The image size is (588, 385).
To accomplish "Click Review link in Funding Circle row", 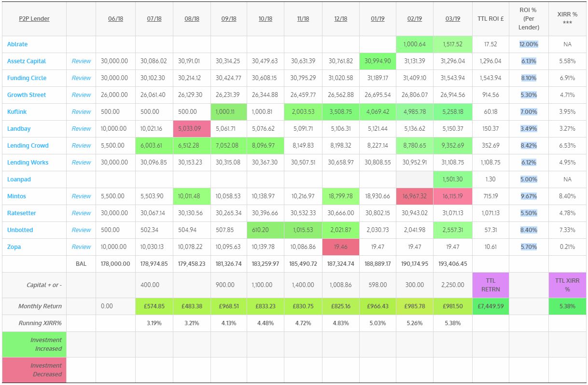I will coord(81,78).
